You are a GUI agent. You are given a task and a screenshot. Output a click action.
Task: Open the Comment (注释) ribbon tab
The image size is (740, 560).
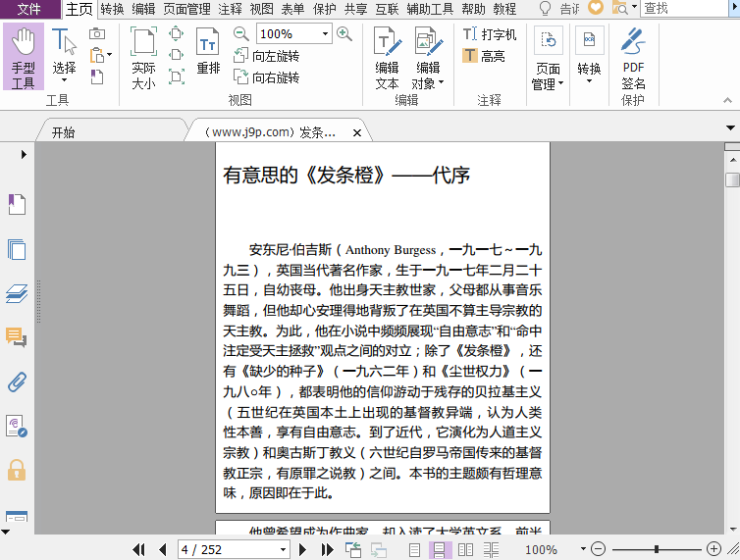pyautogui.click(x=231, y=9)
